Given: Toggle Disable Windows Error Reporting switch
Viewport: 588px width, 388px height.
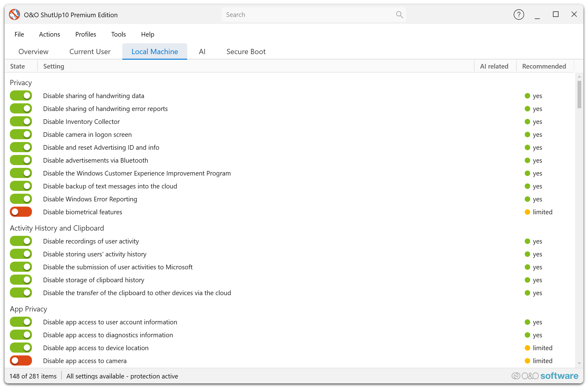Looking at the screenshot, I should [x=21, y=199].
